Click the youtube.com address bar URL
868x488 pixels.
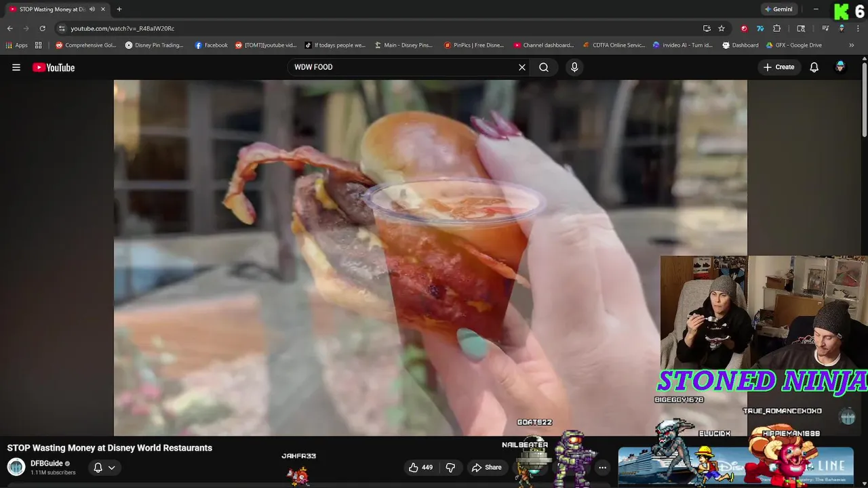click(x=123, y=28)
